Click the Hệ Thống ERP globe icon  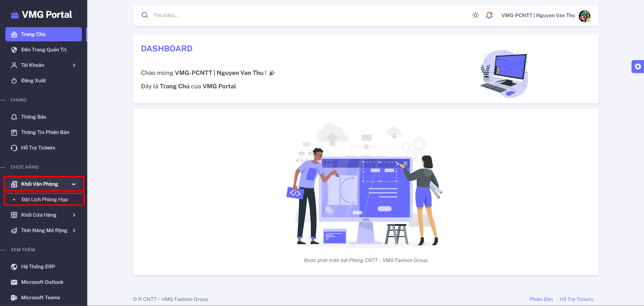pyautogui.click(x=14, y=267)
